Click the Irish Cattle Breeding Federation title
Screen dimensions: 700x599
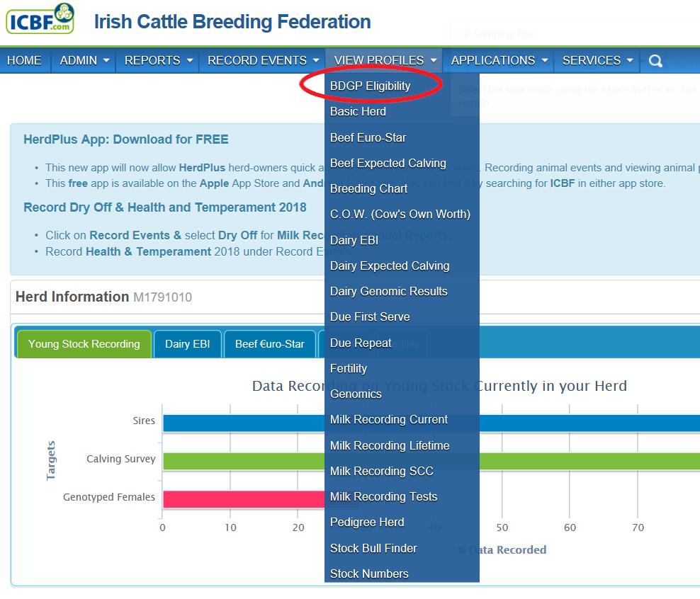(x=232, y=21)
